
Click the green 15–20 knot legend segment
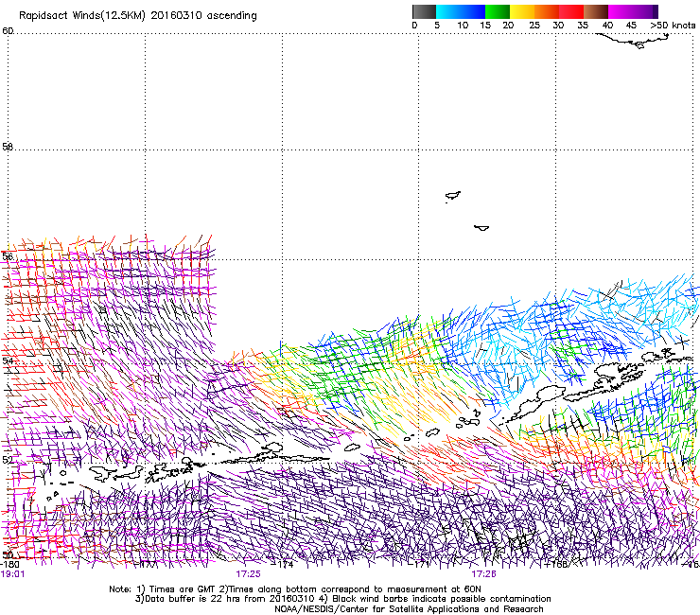pyautogui.click(x=498, y=11)
